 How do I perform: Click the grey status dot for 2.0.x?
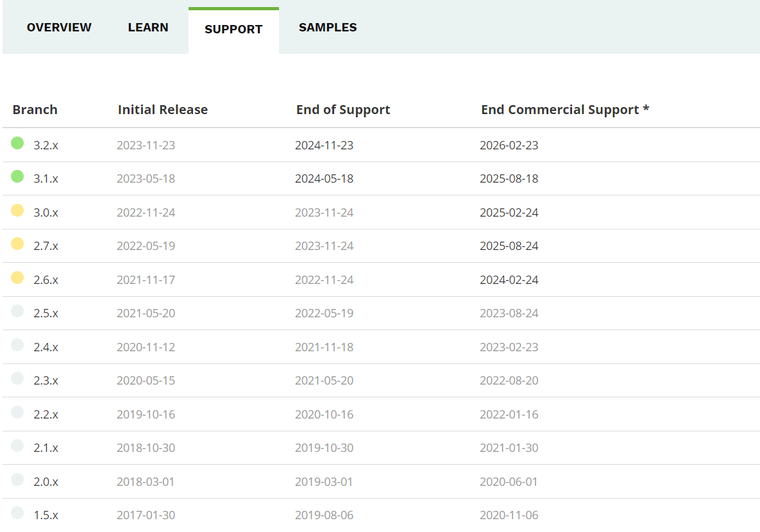click(17, 479)
